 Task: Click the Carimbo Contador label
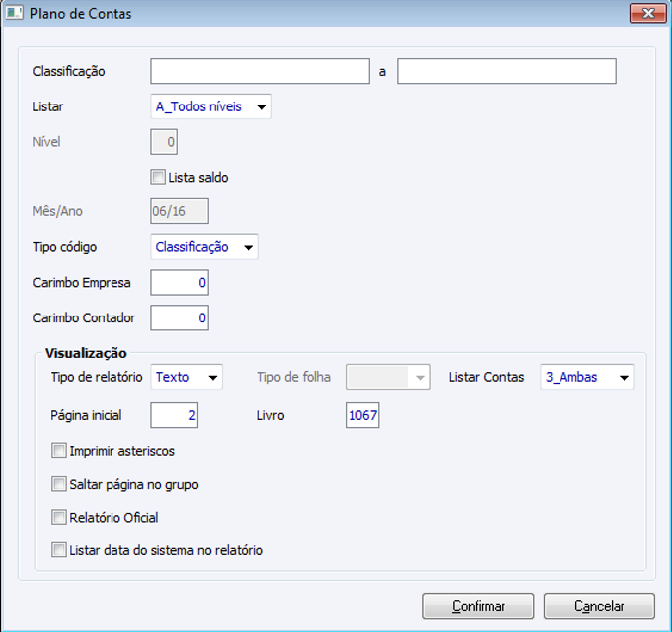(x=84, y=317)
